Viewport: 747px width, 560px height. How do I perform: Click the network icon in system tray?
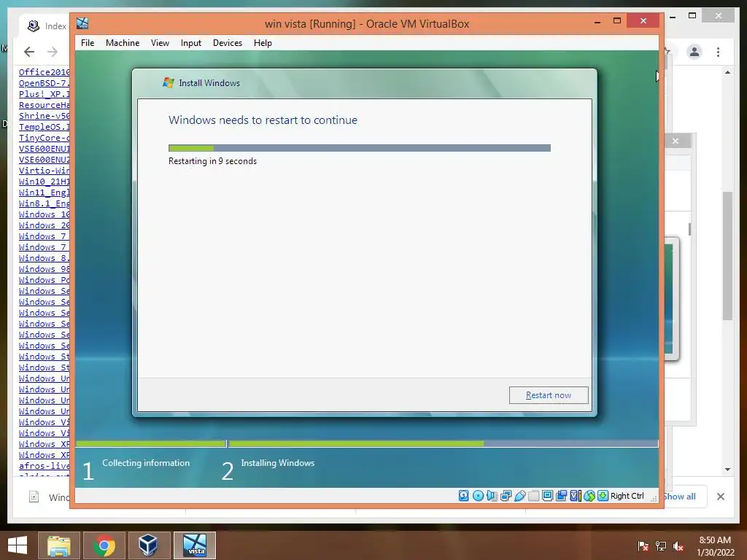click(x=661, y=545)
